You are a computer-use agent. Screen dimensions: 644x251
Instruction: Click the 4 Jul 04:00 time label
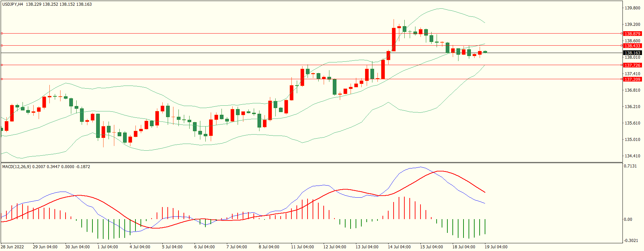[140, 247]
